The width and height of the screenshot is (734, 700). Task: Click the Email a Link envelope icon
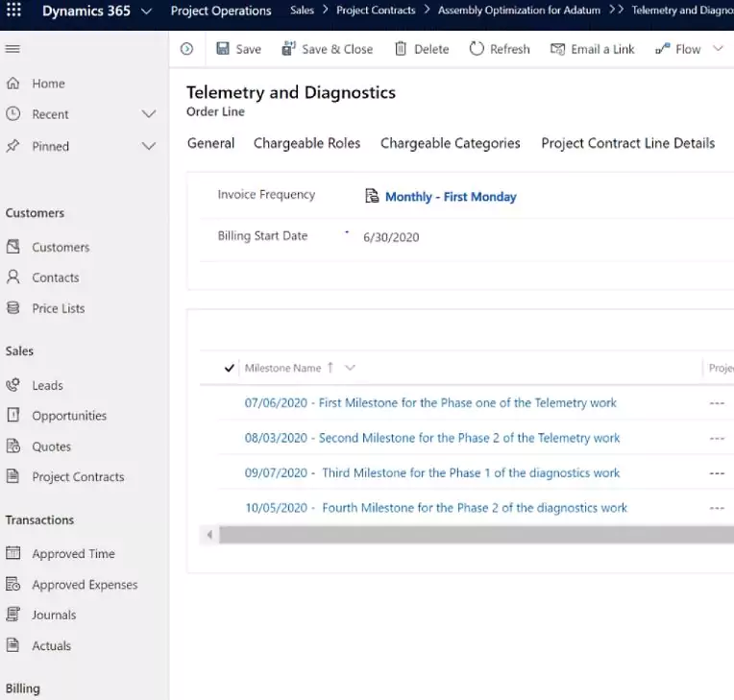point(557,49)
